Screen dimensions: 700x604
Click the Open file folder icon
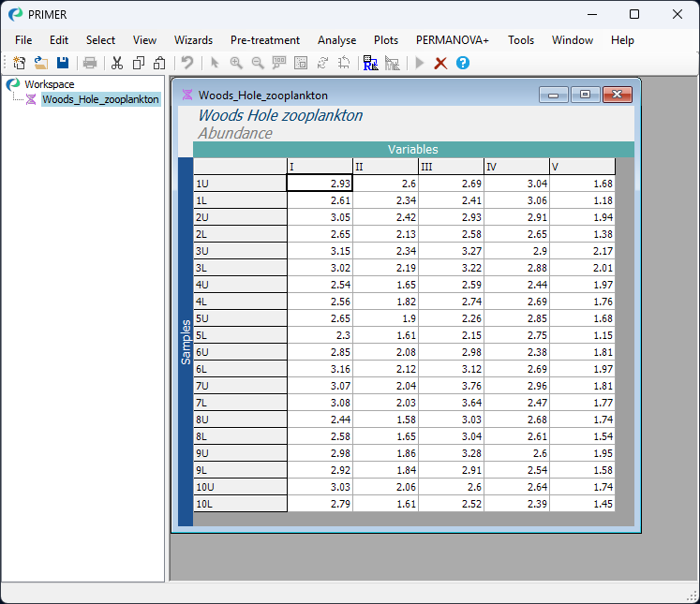(x=41, y=63)
